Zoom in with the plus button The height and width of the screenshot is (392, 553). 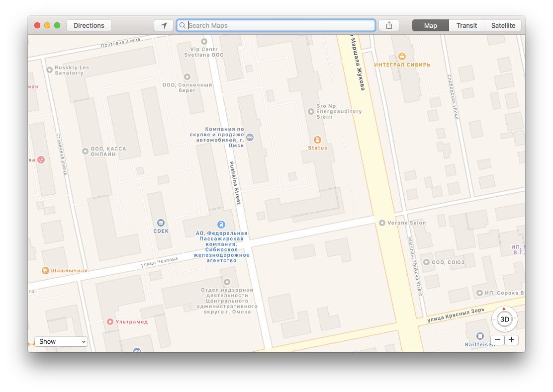click(x=511, y=340)
